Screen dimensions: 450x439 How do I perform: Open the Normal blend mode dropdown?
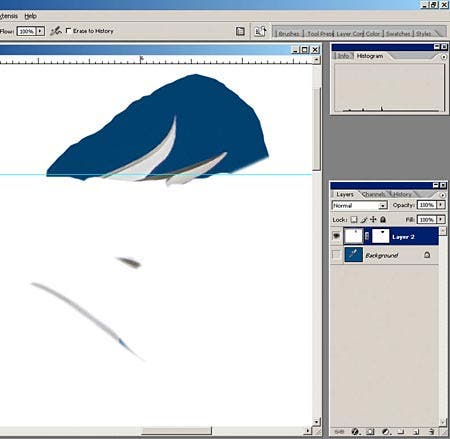click(359, 205)
